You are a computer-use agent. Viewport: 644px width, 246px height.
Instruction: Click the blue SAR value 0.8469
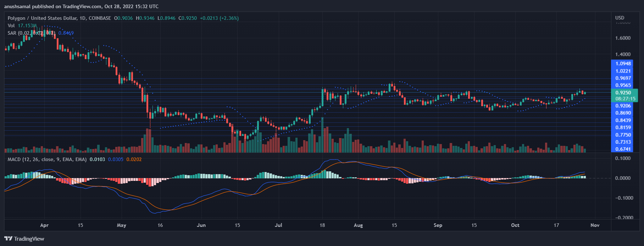[66, 33]
